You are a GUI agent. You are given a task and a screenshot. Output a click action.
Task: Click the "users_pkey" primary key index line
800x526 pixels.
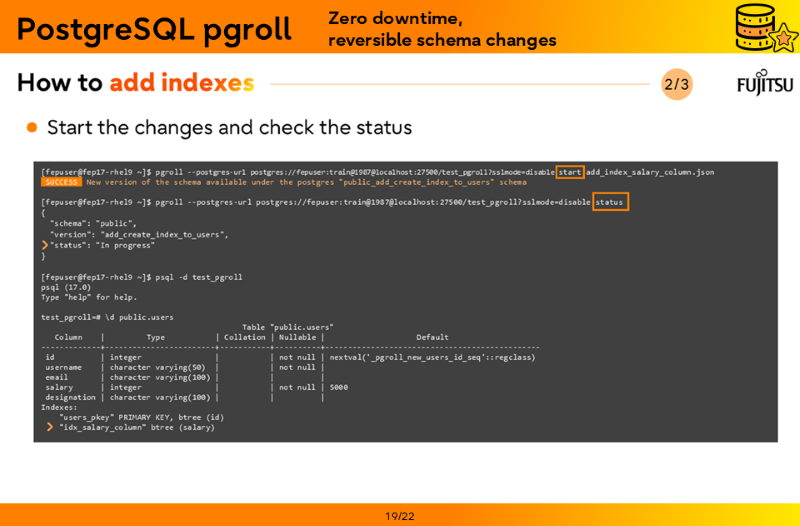pos(140,417)
